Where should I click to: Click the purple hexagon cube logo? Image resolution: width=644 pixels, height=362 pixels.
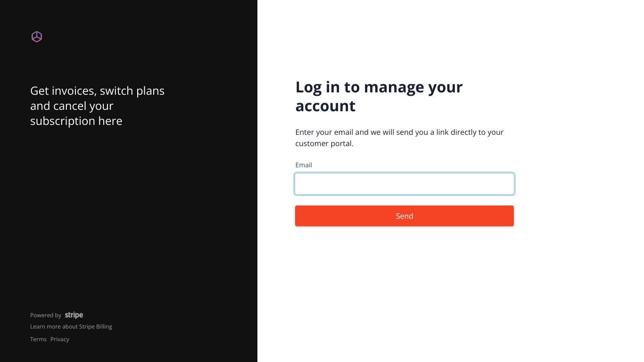[37, 37]
